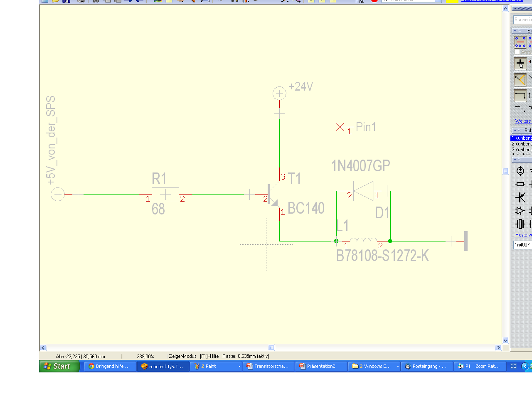Switch to 'Präsentation2' taskbar window
Viewport: 532px width, 399px height.
click(x=321, y=366)
